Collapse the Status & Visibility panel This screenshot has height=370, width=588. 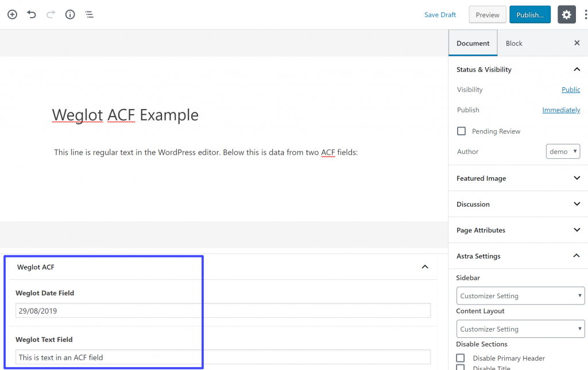(x=577, y=69)
